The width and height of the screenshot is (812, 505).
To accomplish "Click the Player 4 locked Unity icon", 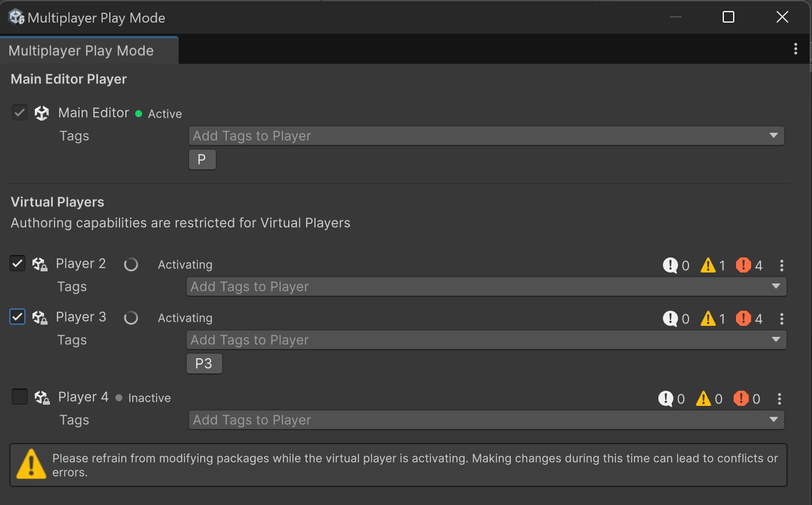I will [42, 398].
